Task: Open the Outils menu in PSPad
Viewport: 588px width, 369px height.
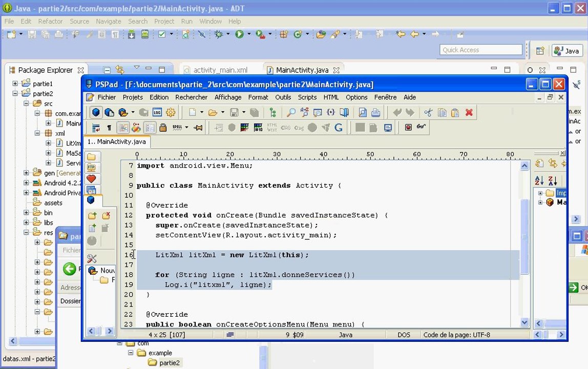Action: pyautogui.click(x=283, y=97)
